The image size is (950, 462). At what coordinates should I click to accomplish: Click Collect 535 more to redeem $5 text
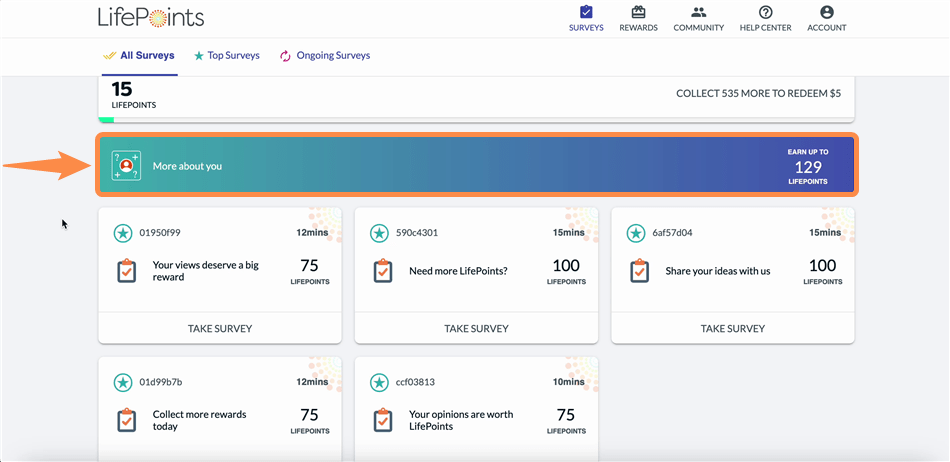pyautogui.click(x=759, y=94)
